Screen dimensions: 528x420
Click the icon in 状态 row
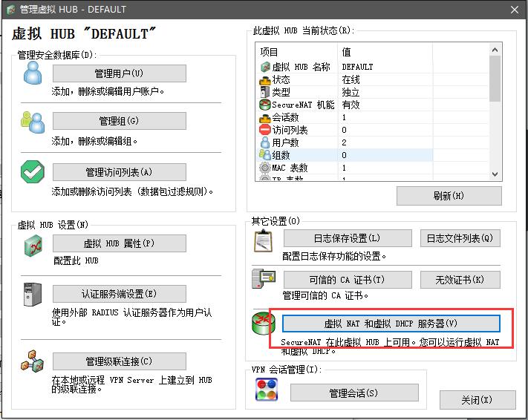tap(265, 79)
